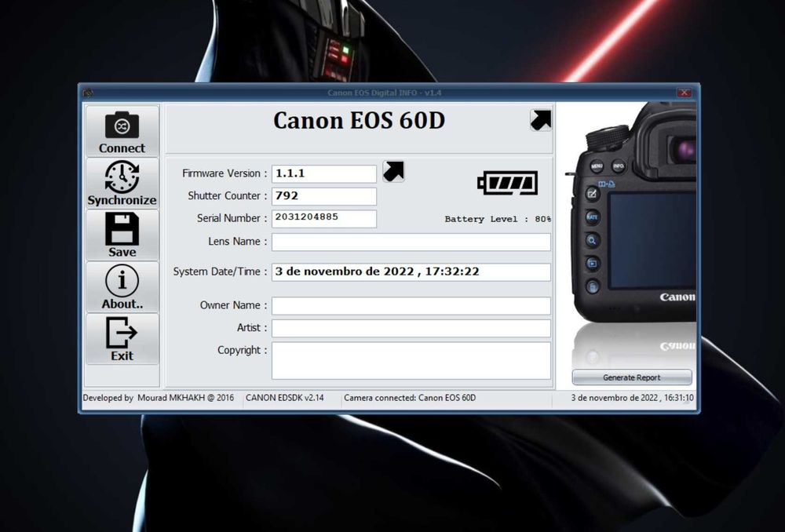Viewport: 785px width, 532px height.
Task: Click into the Lens Name field
Action: click(x=411, y=242)
